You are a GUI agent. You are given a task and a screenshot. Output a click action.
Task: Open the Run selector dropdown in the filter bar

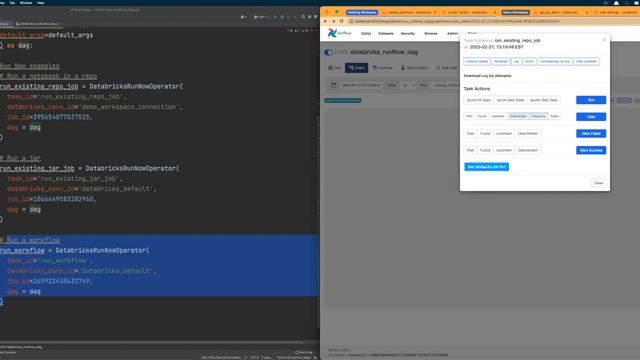445,85
